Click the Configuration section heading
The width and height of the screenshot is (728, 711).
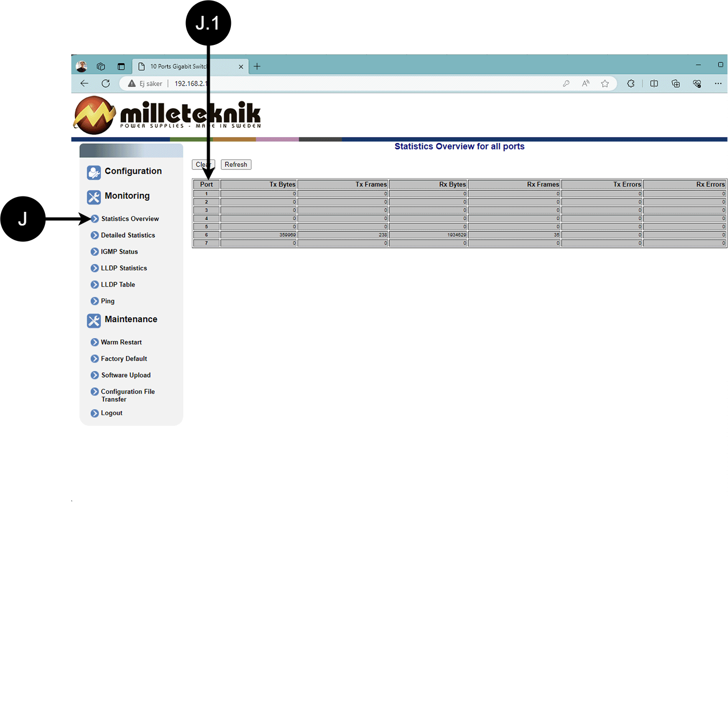133,171
